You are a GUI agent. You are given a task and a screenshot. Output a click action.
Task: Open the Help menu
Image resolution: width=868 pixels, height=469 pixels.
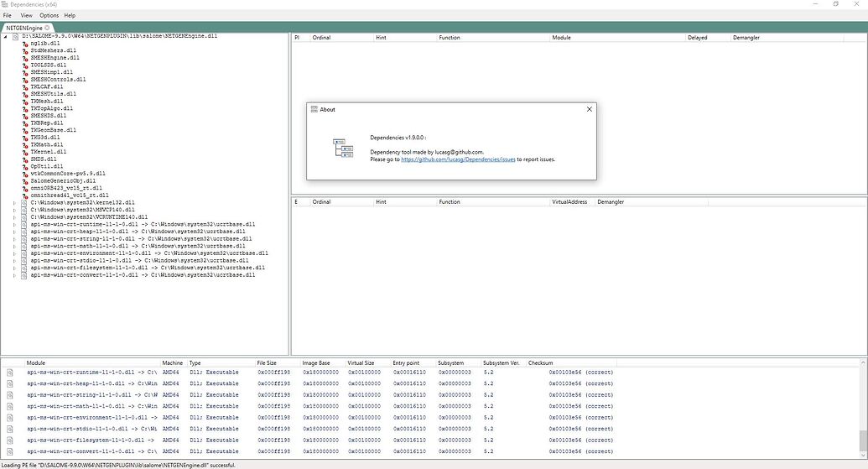70,15
